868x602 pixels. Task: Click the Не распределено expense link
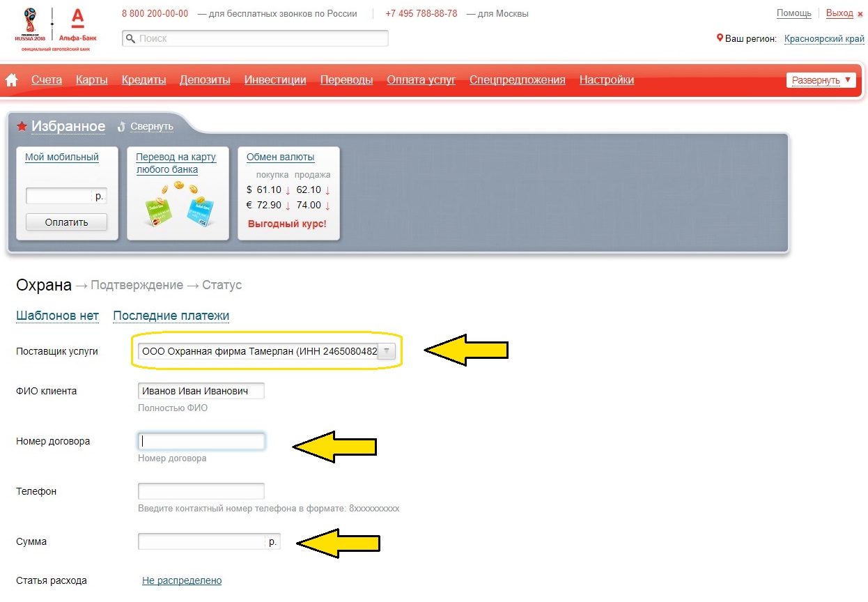181,580
